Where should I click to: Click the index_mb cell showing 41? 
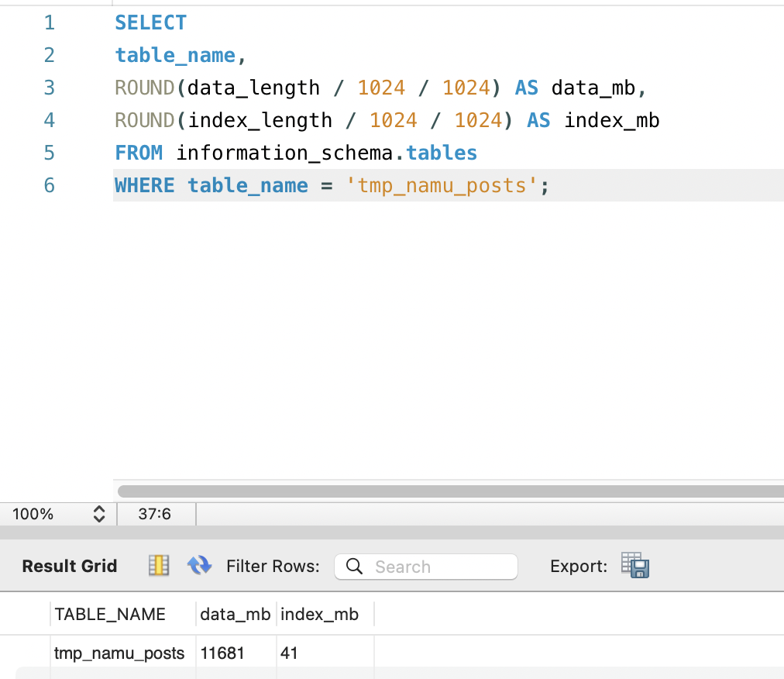pyautogui.click(x=290, y=653)
